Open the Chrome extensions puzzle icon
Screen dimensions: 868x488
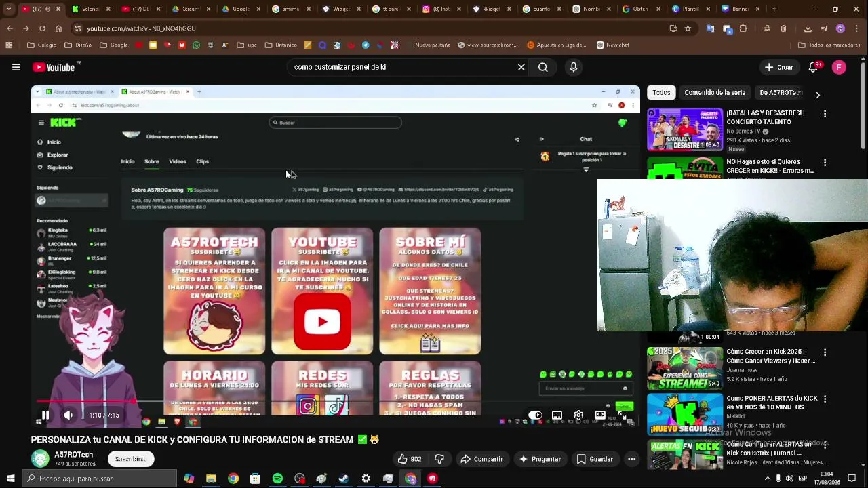pyautogui.click(x=743, y=28)
